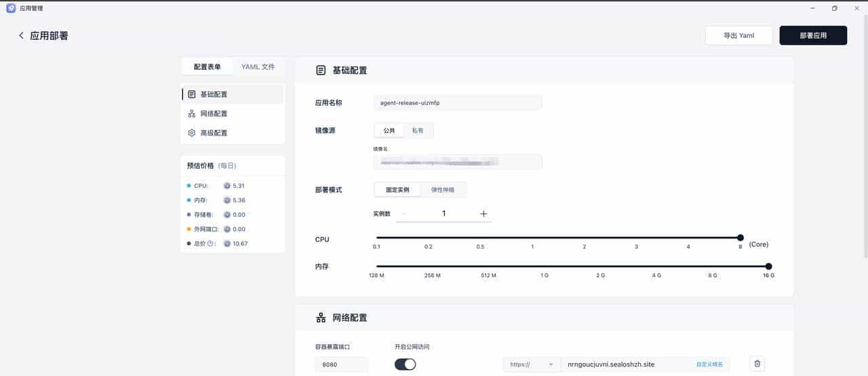The height and width of the screenshot is (376, 868).
Task: Switch to the 配置表单 tab
Action: 208,66
